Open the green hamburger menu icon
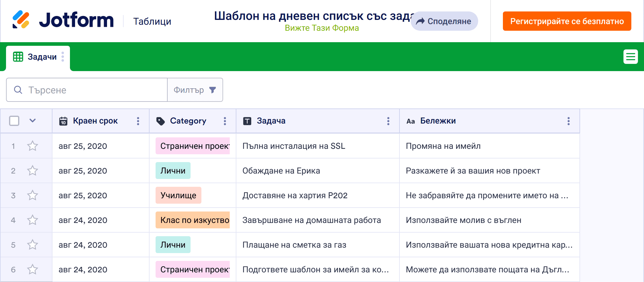The height and width of the screenshot is (282, 644). point(630,57)
